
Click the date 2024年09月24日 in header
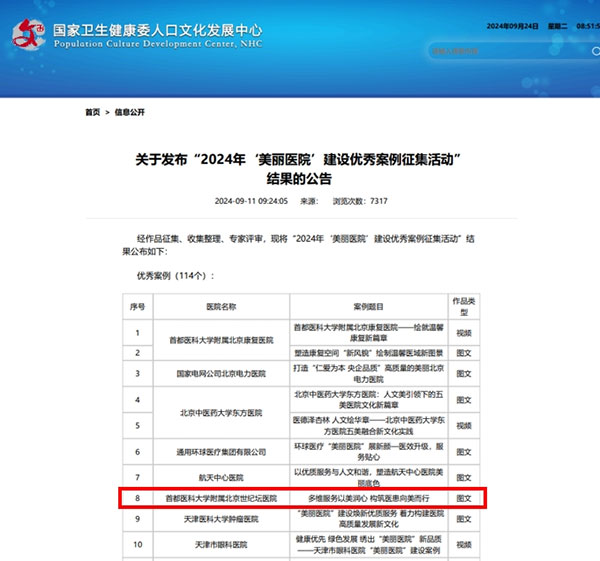[x=512, y=26]
